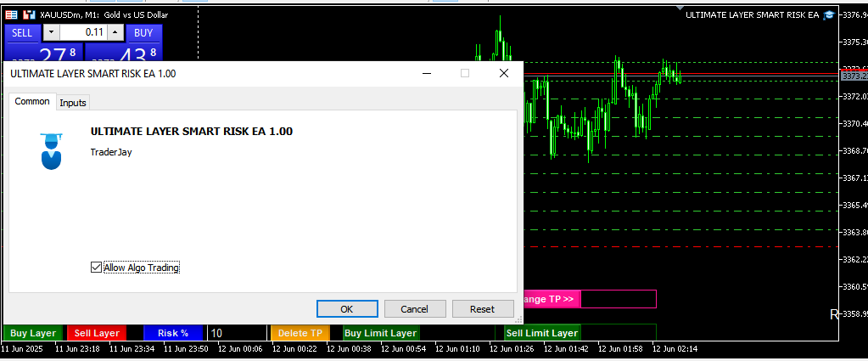Click the SELL button in trade panel
868x361 pixels.
click(x=22, y=33)
